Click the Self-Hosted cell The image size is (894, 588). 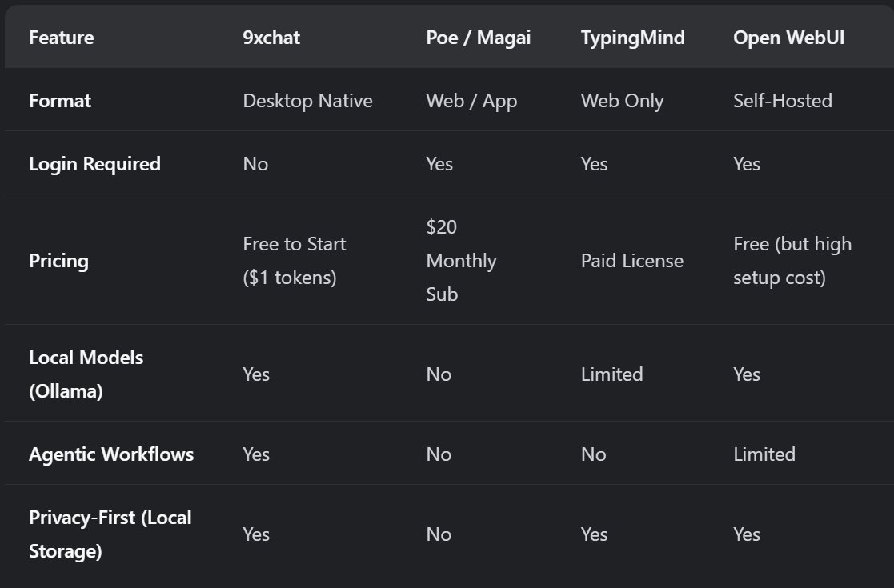[782, 101]
